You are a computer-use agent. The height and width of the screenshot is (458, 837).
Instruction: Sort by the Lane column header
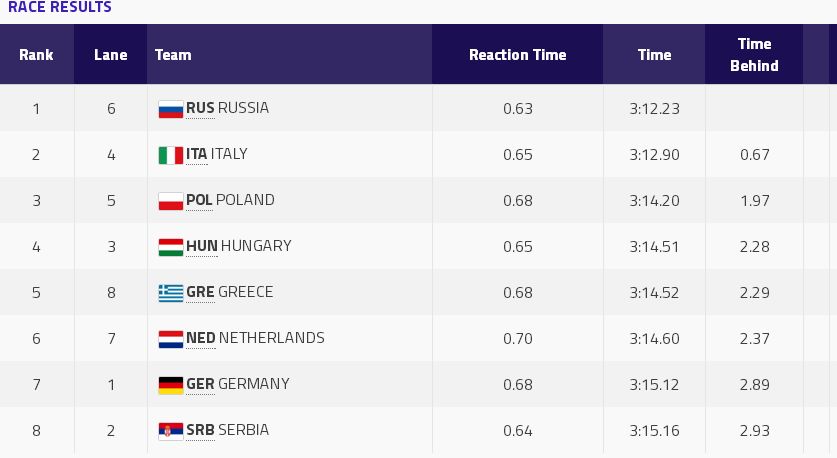pyautogui.click(x=111, y=55)
